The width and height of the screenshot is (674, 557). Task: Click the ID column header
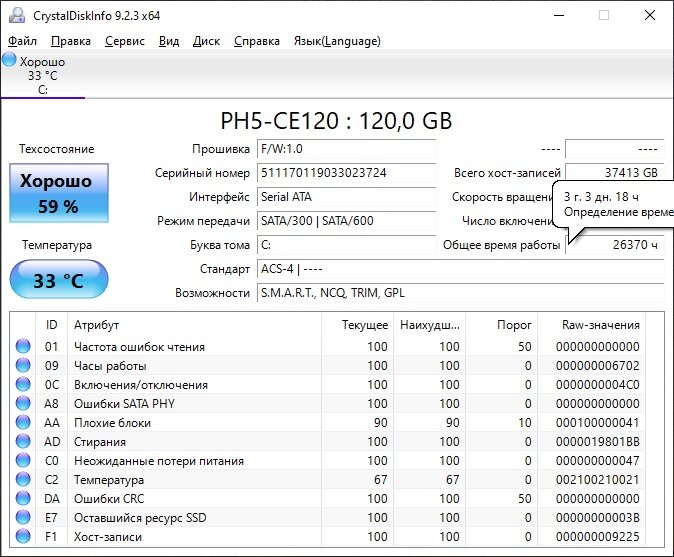52,325
